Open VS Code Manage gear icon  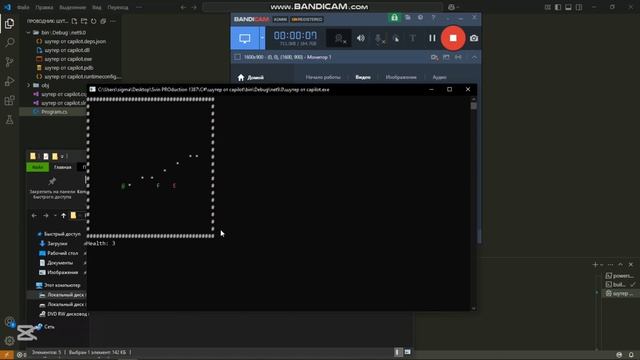[x=9, y=340]
